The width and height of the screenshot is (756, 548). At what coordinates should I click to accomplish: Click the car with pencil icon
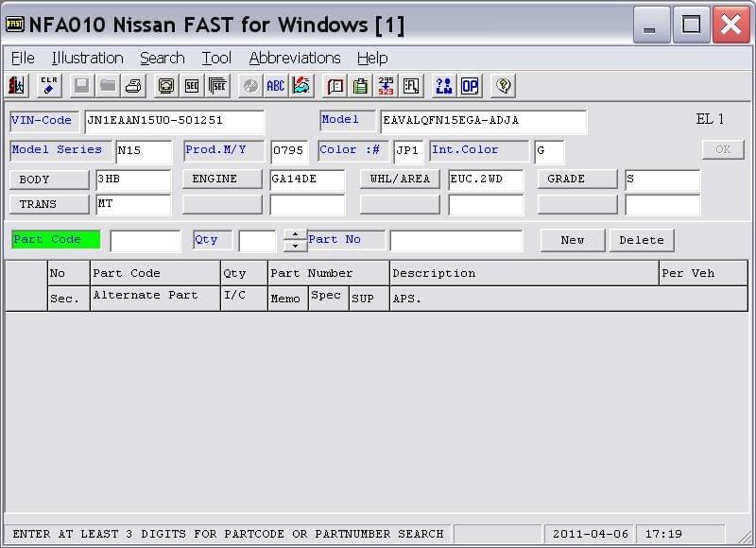[x=301, y=86]
